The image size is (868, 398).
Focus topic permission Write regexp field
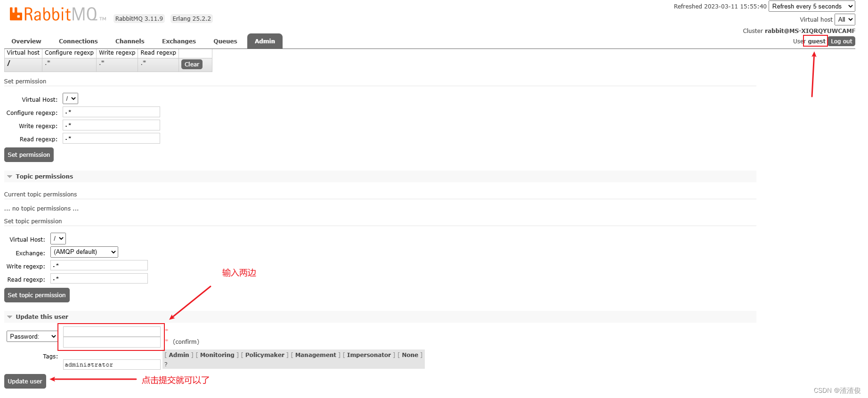(99, 265)
